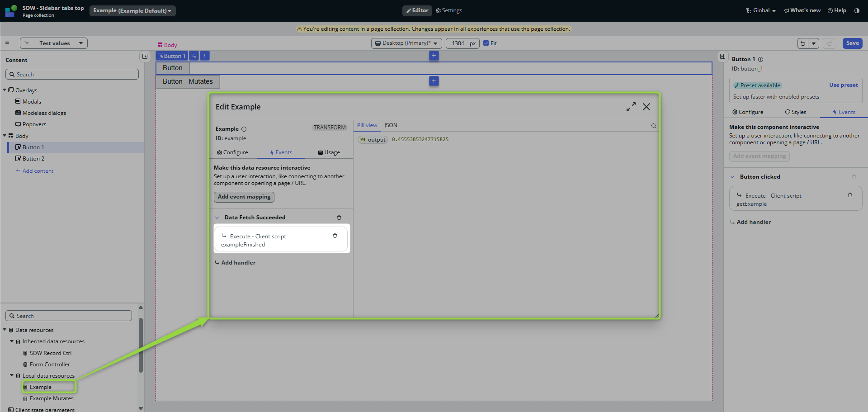Delete the getExample client script handler

tap(850, 195)
